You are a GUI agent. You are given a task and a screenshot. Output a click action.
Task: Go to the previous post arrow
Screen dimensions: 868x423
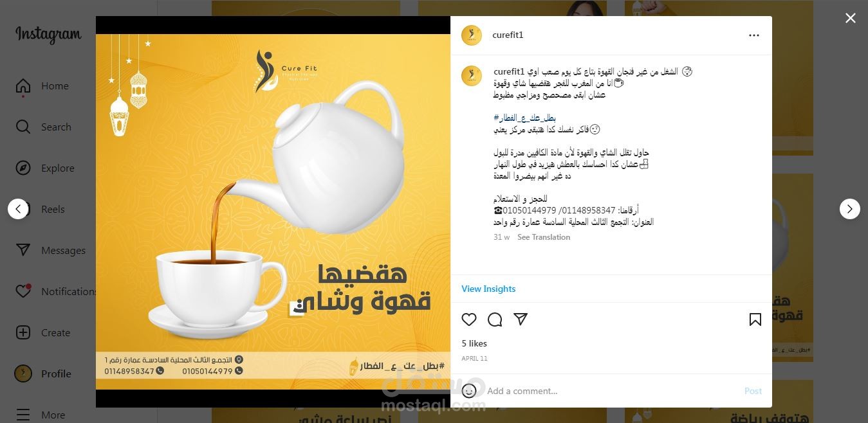(18, 209)
